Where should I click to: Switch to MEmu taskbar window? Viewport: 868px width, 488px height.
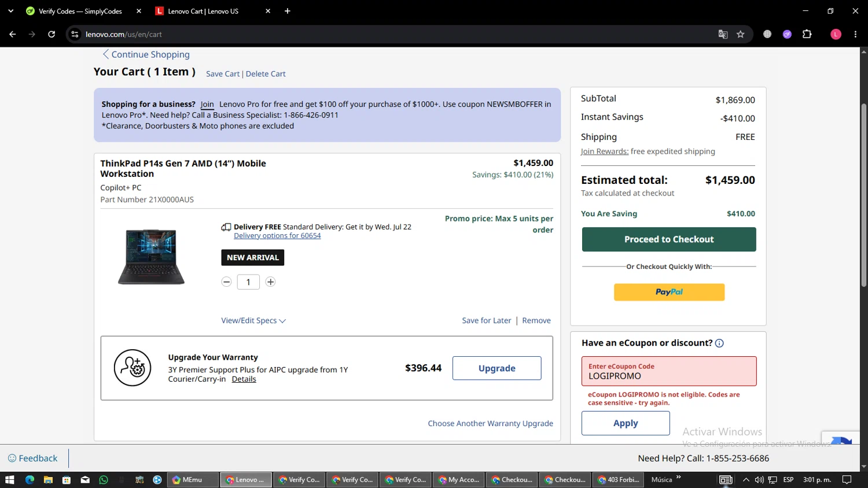(x=193, y=480)
